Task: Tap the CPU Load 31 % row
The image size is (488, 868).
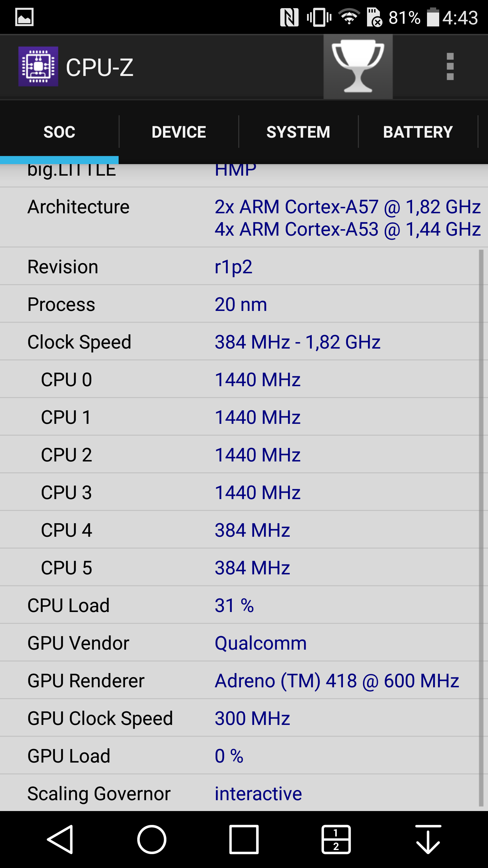Action: tap(244, 605)
